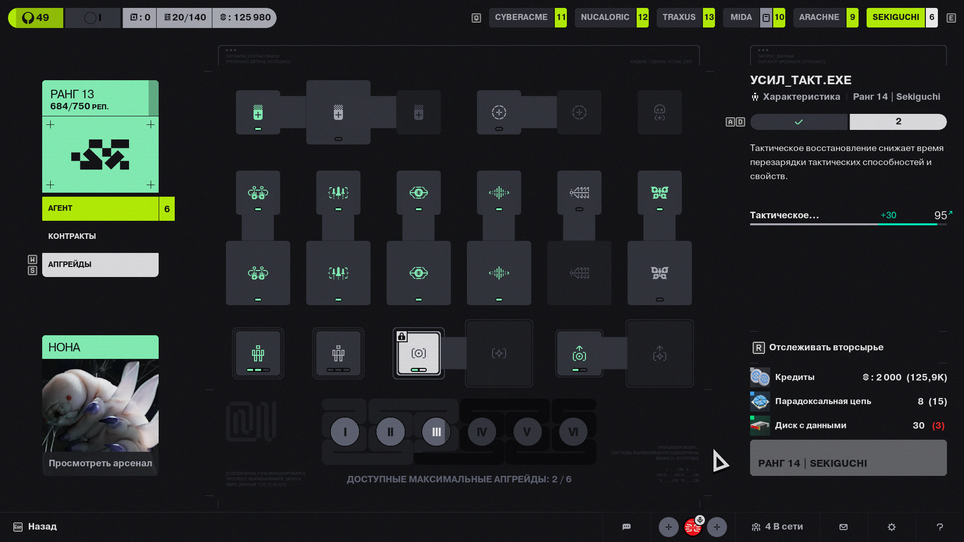This screenshot has height=542, width=964.
Task: Click the level 49 player badge
Action: coord(36,17)
